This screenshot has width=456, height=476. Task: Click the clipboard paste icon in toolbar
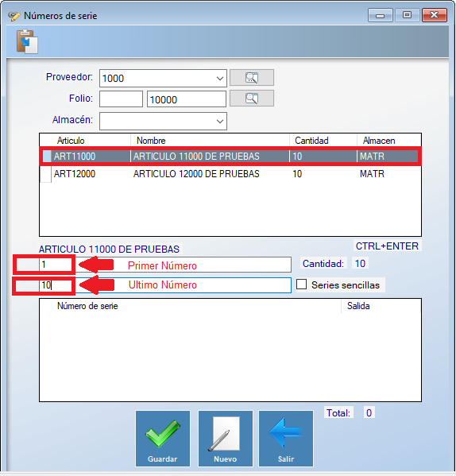click(27, 41)
